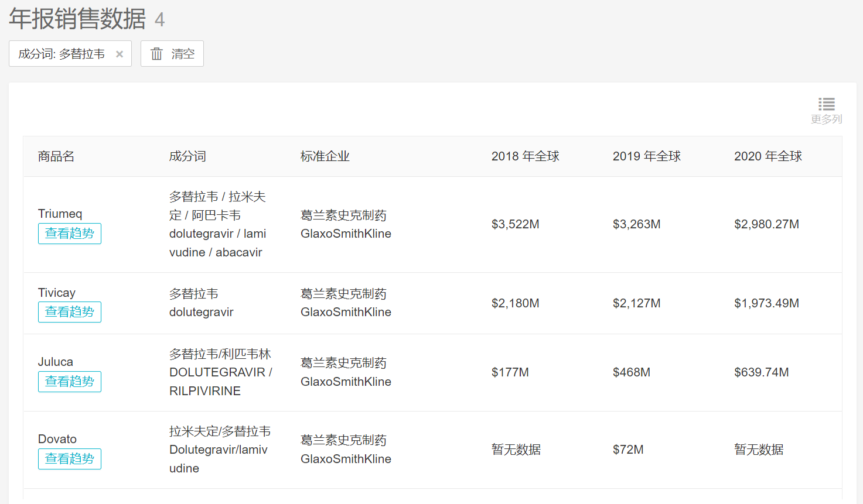Click Dovato 2019 sales $72M
863x504 pixels.
point(628,450)
